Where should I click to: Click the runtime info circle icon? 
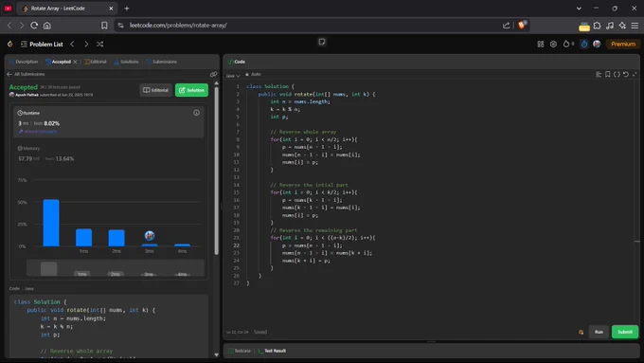pyautogui.click(x=196, y=113)
